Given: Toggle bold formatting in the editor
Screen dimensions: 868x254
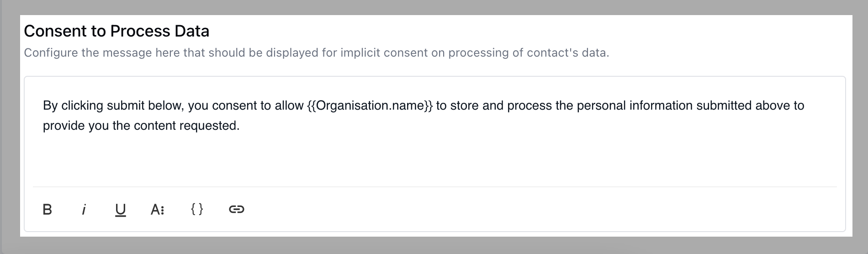Looking at the screenshot, I should [x=47, y=209].
